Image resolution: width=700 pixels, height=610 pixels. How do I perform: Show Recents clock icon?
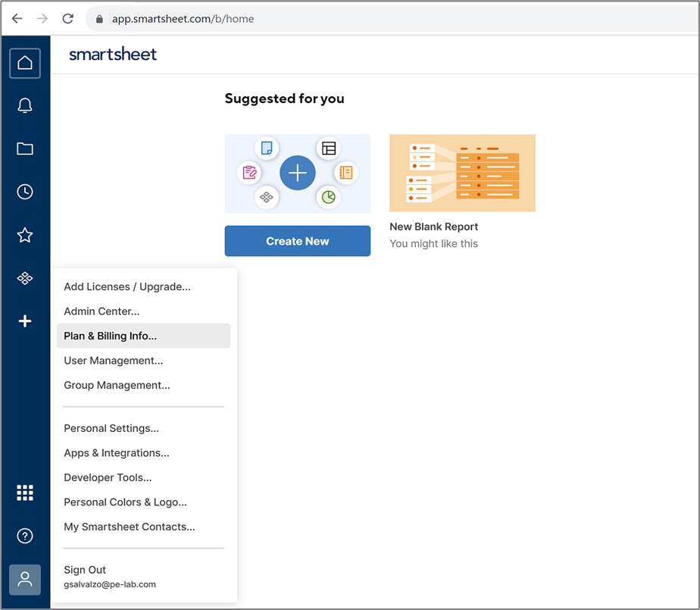click(25, 192)
